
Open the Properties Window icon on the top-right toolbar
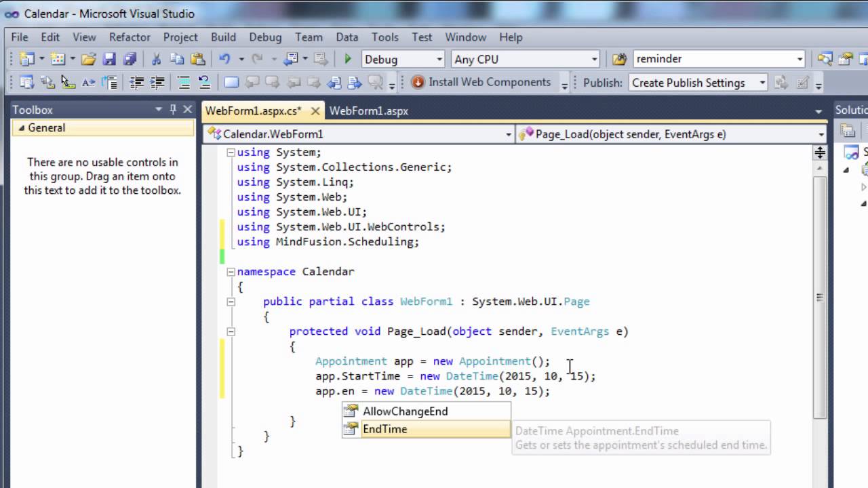(x=846, y=59)
